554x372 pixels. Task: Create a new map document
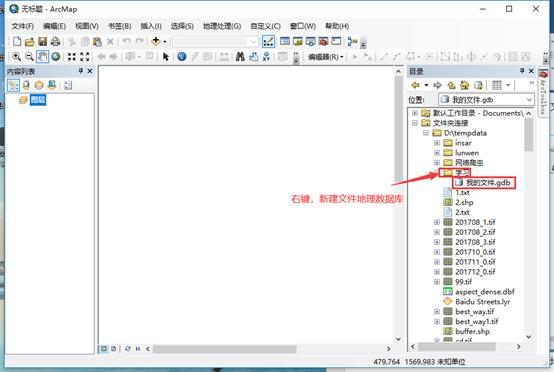(17, 42)
